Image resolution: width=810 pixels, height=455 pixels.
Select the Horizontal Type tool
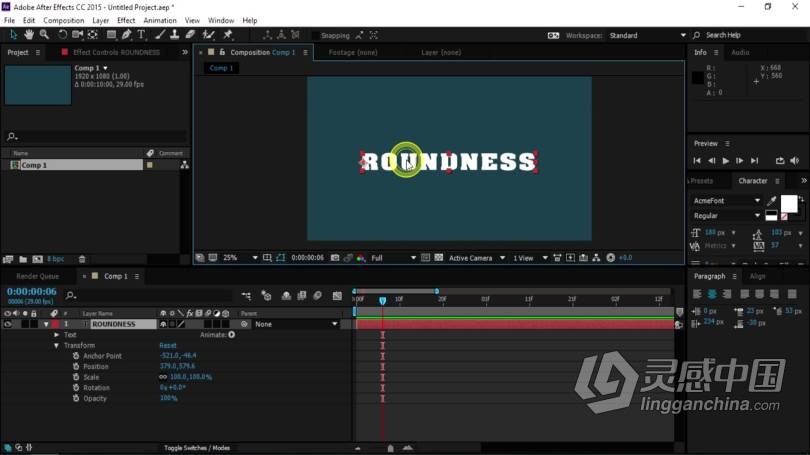[142, 35]
